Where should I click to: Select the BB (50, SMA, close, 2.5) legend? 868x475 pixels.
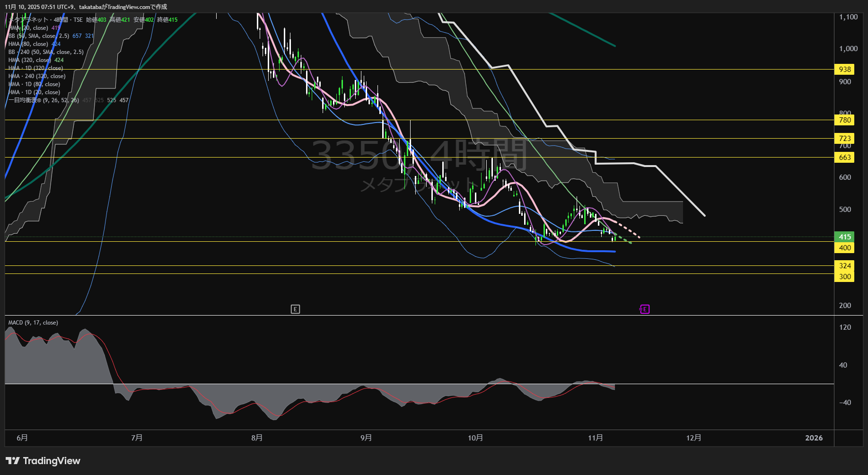39,36
